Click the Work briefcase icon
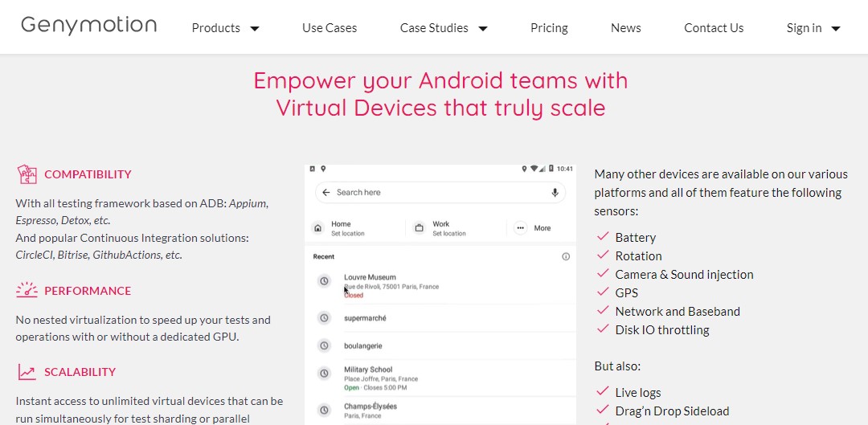The height and width of the screenshot is (425, 868). [419, 228]
